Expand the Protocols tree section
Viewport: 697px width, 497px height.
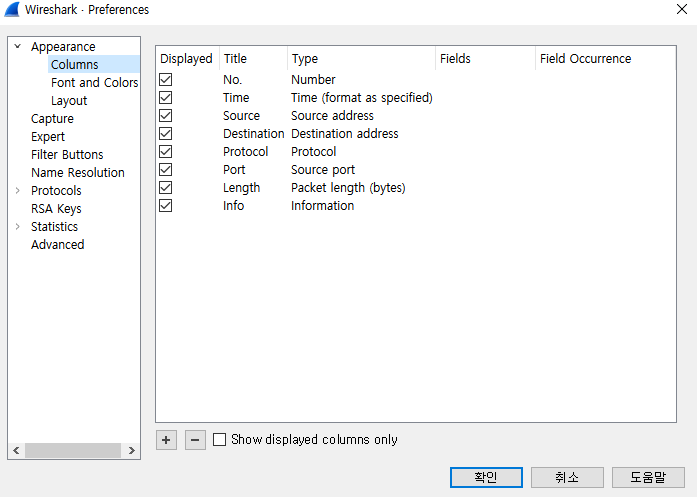click(x=17, y=191)
